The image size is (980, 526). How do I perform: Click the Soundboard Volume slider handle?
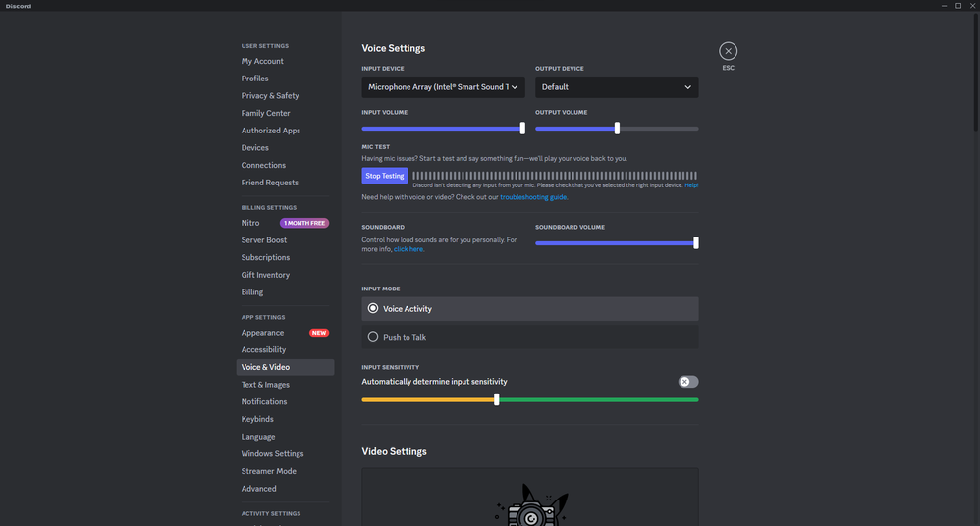(x=695, y=243)
